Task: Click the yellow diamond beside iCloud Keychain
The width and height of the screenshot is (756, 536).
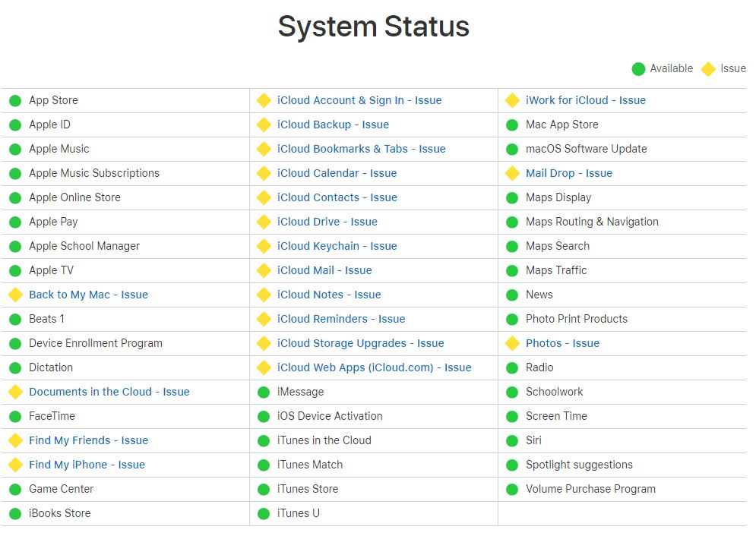Action: tap(264, 246)
